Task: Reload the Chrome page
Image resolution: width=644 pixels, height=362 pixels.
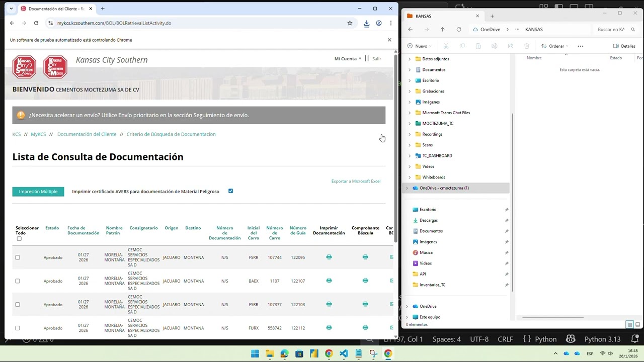Action: [x=36, y=23]
